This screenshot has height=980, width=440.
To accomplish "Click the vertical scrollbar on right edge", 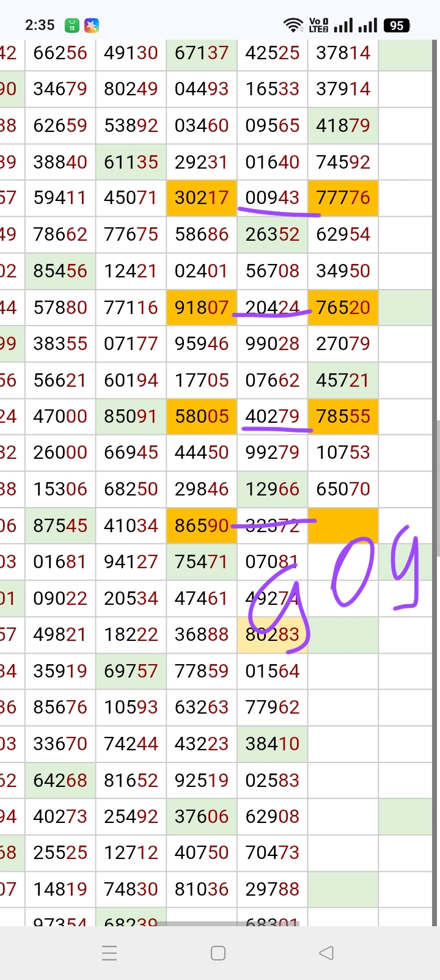I will click(x=437, y=489).
